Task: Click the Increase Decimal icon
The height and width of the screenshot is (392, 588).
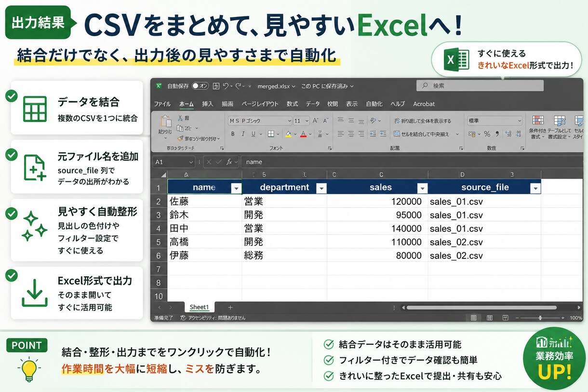Action: tap(507, 134)
